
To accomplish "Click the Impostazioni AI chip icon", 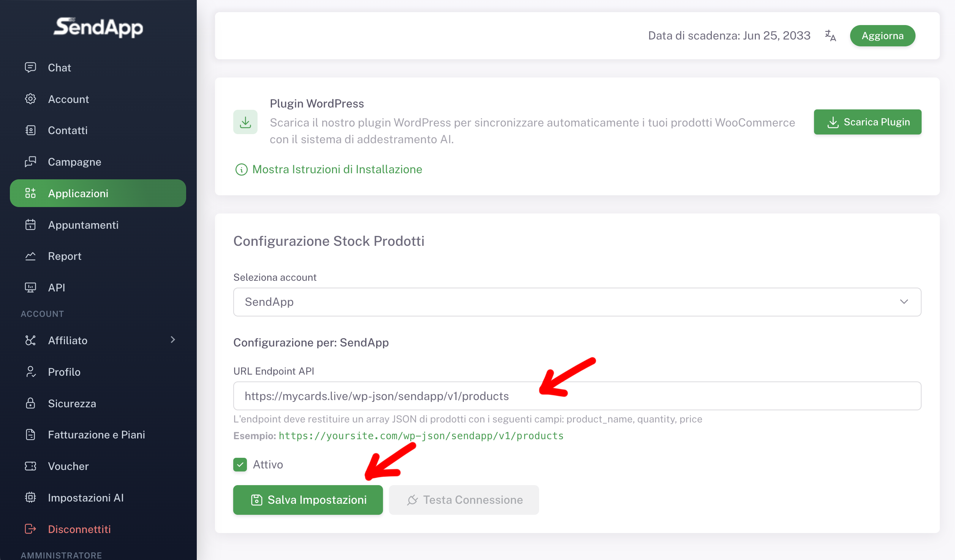I will coord(30,497).
